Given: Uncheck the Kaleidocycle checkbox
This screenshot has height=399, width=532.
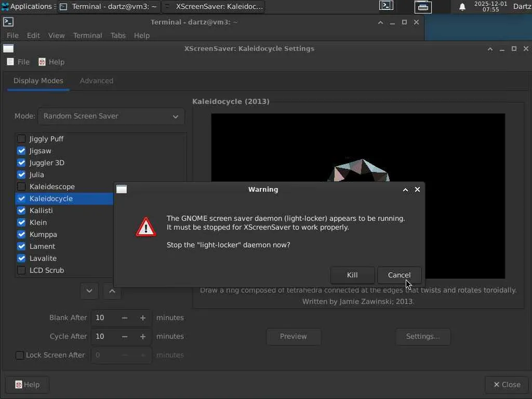Looking at the screenshot, I should pos(21,198).
